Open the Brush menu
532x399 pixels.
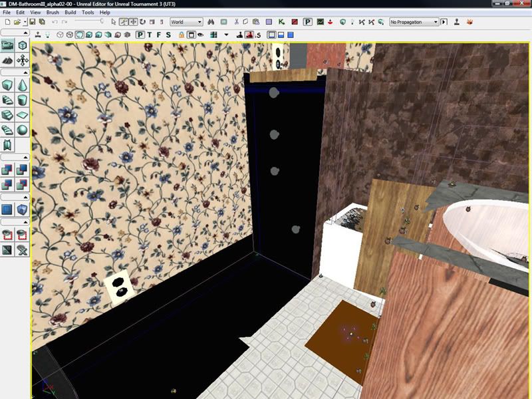(x=53, y=13)
